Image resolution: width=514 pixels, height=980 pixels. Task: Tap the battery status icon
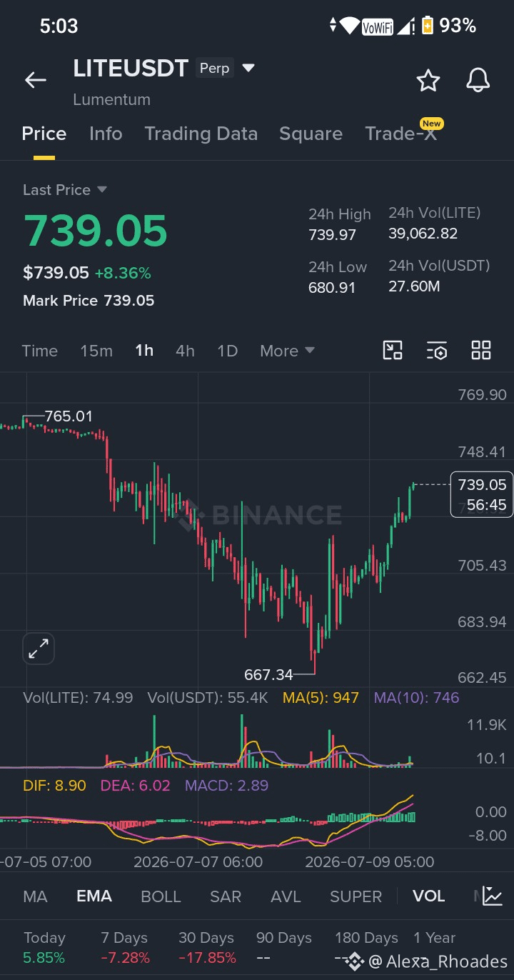pos(428,26)
